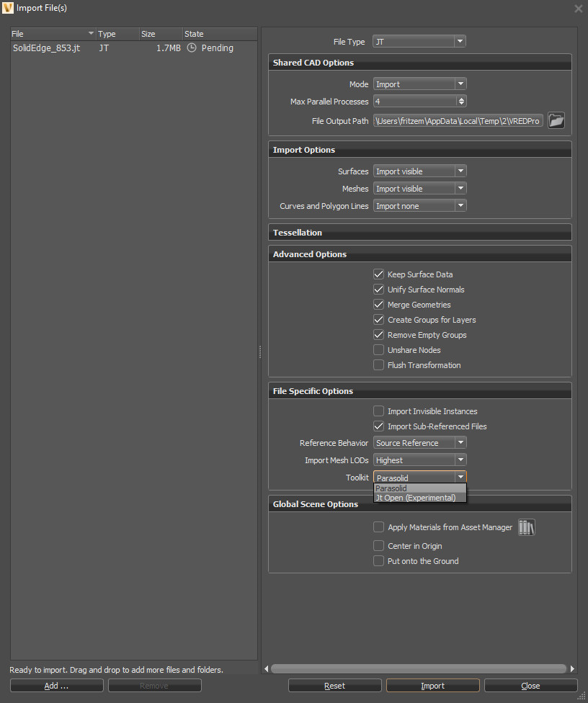Collapse the Global Scene Options header
This screenshot has width=588, height=703.
[420, 504]
